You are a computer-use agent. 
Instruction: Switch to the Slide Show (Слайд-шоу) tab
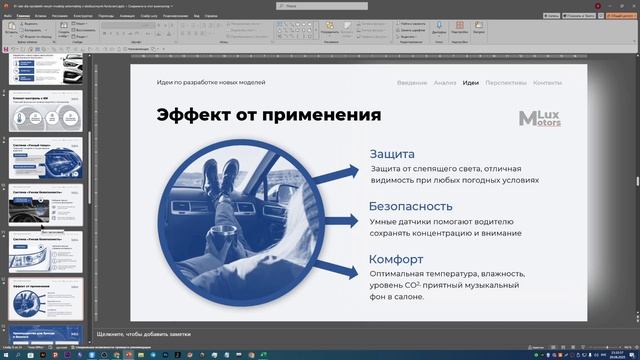point(149,16)
